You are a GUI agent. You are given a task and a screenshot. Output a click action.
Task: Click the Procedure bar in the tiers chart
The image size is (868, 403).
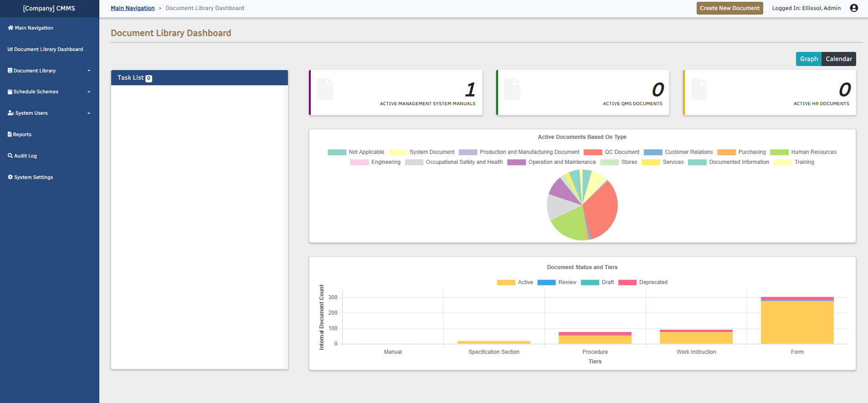[x=595, y=338]
